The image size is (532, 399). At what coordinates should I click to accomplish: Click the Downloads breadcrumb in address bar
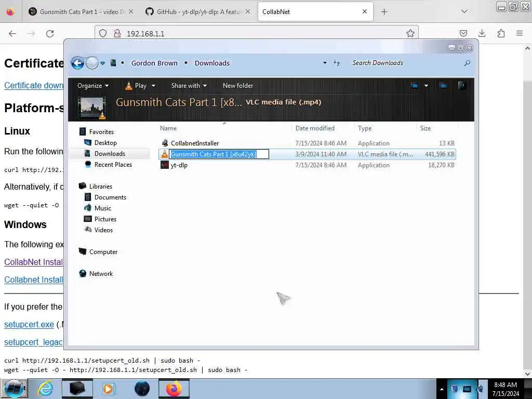click(x=212, y=63)
